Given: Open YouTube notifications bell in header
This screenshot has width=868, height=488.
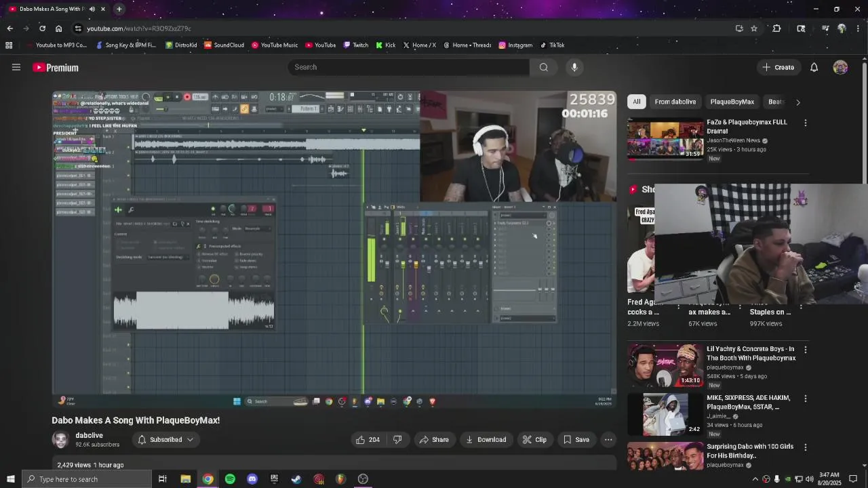Looking at the screenshot, I should point(814,67).
